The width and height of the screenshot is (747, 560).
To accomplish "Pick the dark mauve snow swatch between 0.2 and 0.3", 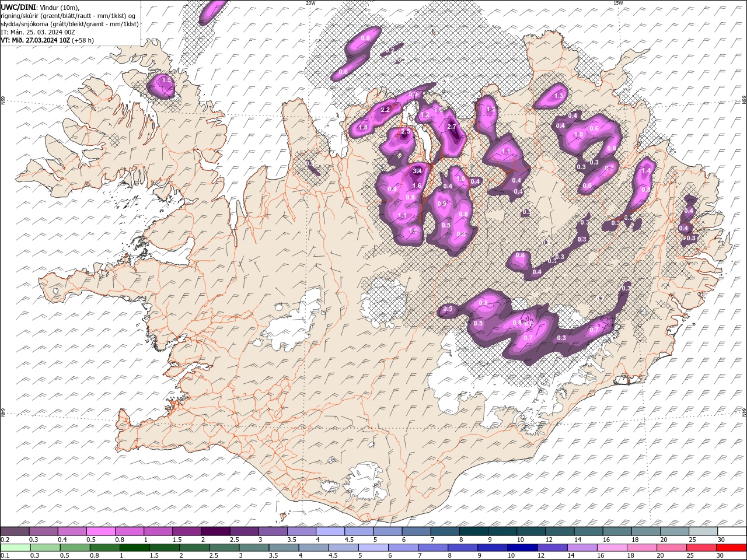I will [x=15, y=531].
